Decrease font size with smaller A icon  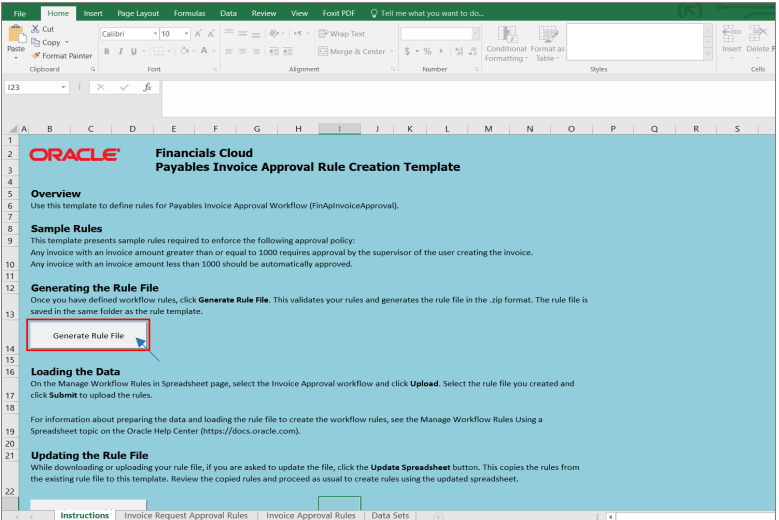211,34
